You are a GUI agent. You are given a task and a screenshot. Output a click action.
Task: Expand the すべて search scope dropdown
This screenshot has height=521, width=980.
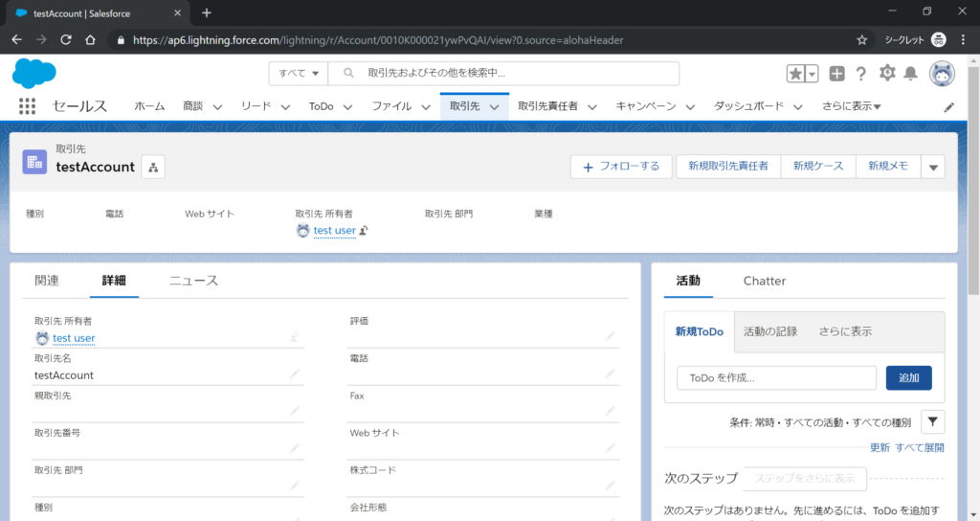298,74
